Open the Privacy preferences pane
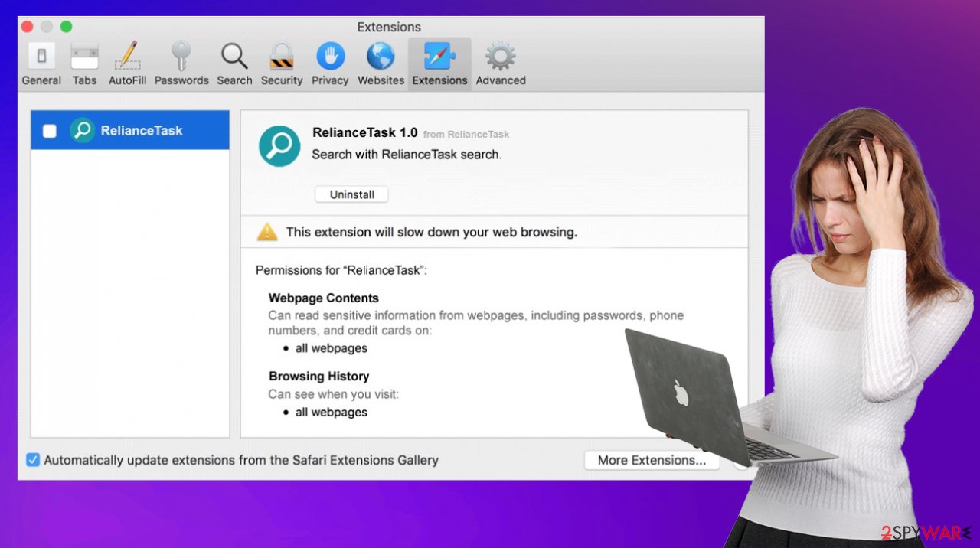 330,65
